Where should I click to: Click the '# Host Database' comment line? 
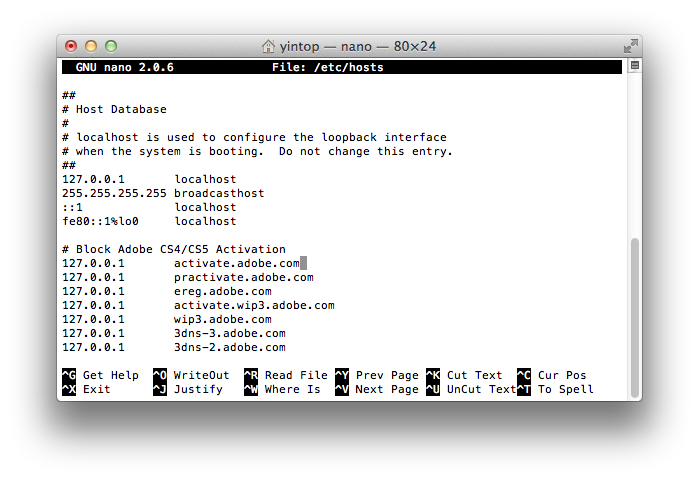(x=114, y=109)
